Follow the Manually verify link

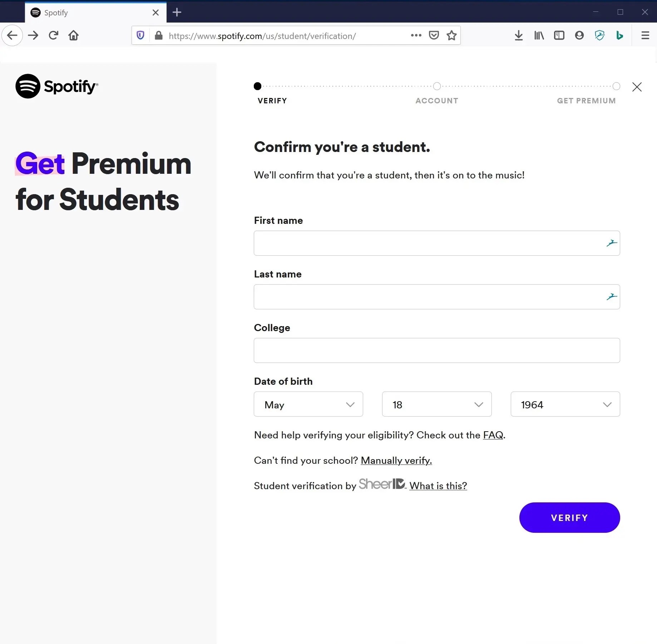click(396, 461)
